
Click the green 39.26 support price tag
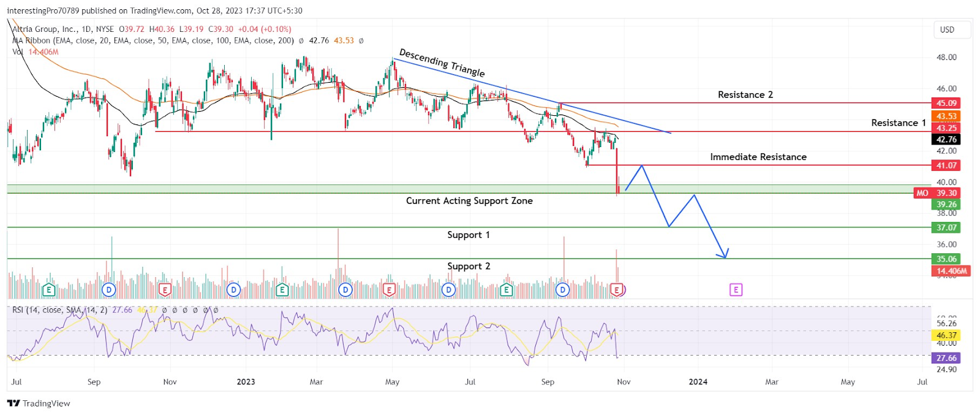click(946, 205)
